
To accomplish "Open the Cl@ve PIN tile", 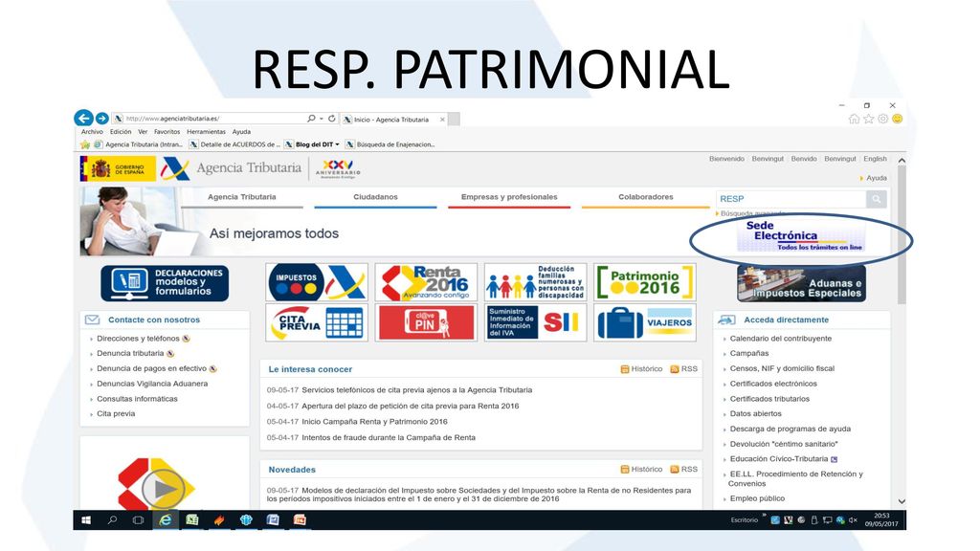I will tap(426, 322).
